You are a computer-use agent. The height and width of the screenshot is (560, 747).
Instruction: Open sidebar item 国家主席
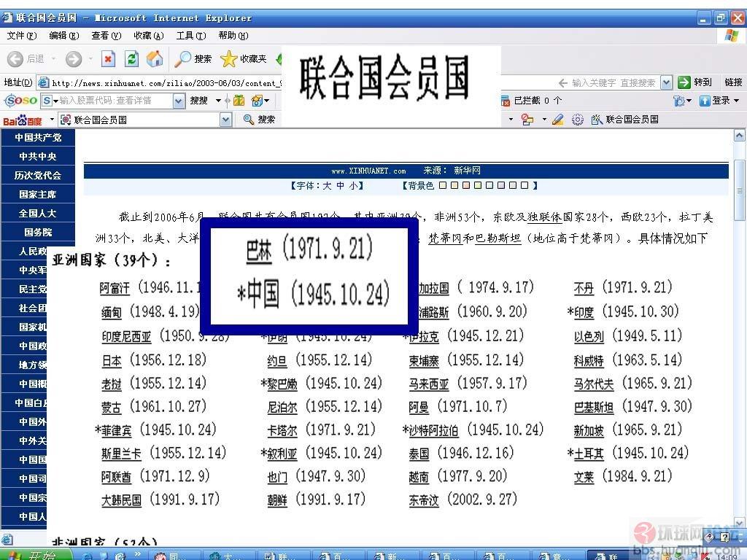38,194
